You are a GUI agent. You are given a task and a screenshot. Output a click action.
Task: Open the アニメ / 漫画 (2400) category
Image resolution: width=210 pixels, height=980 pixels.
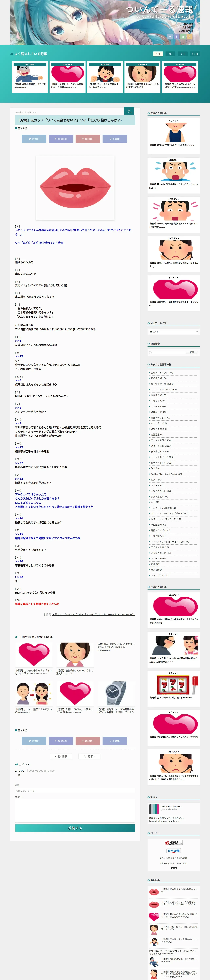(161, 440)
